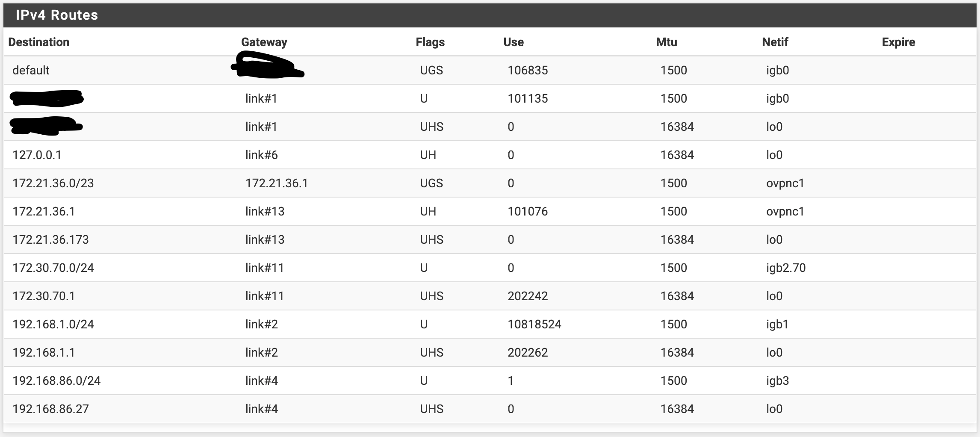Screen dimensions: 980x437
Task: Click the Netif column header
Action: coord(775,42)
